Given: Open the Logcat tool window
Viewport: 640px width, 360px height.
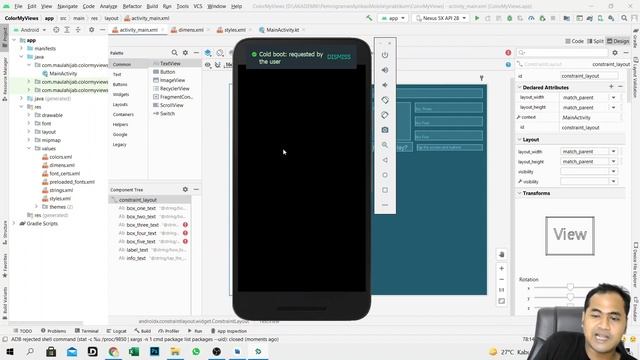Looking at the screenshot, I should [116, 331].
